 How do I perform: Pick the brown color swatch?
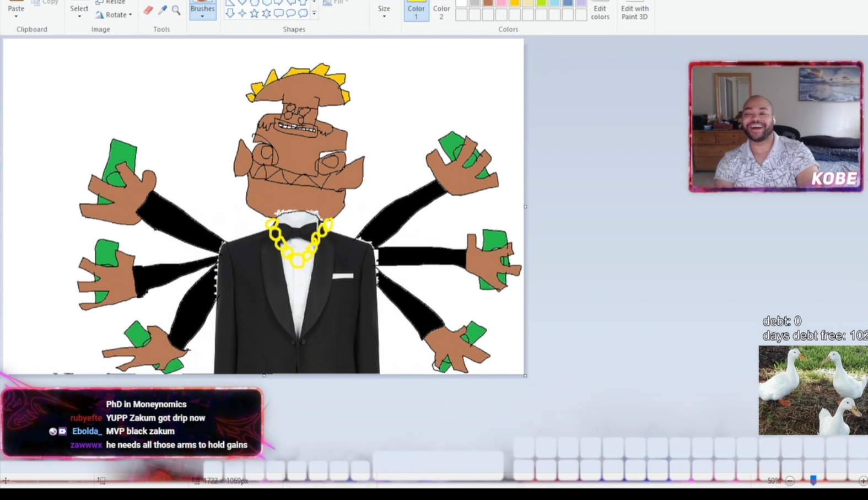(488, 3)
